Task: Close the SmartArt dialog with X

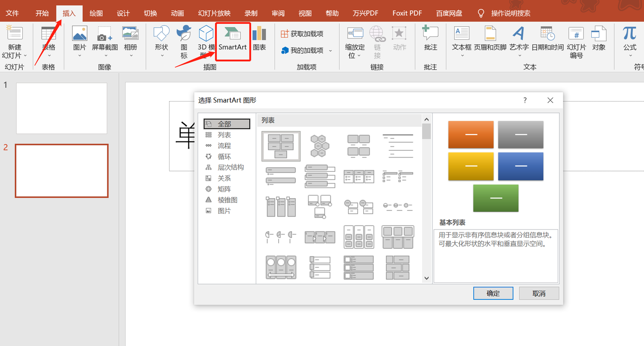Action: pos(551,100)
